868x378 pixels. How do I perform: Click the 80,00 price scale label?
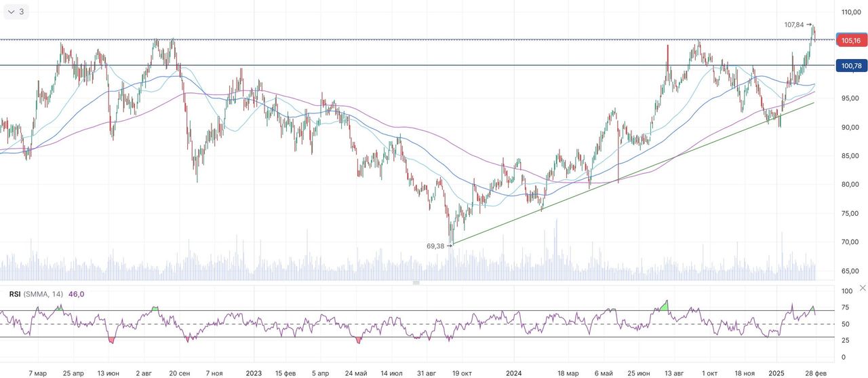[850, 185]
